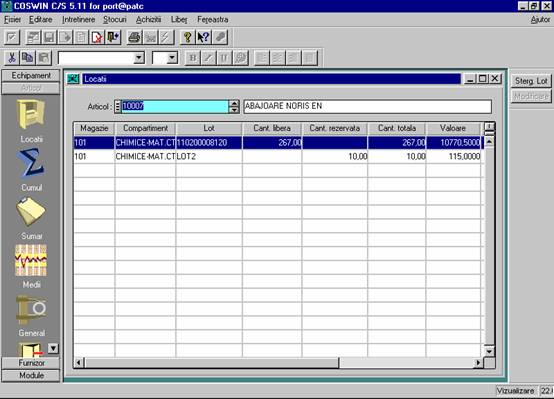The image size is (554, 399).
Task: Click the horizontal scrollbar thumb of table
Action: pyautogui.click(x=212, y=363)
